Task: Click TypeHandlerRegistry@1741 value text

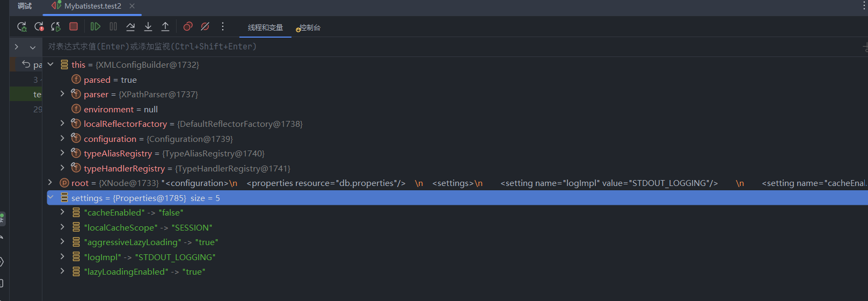Action: click(232, 168)
